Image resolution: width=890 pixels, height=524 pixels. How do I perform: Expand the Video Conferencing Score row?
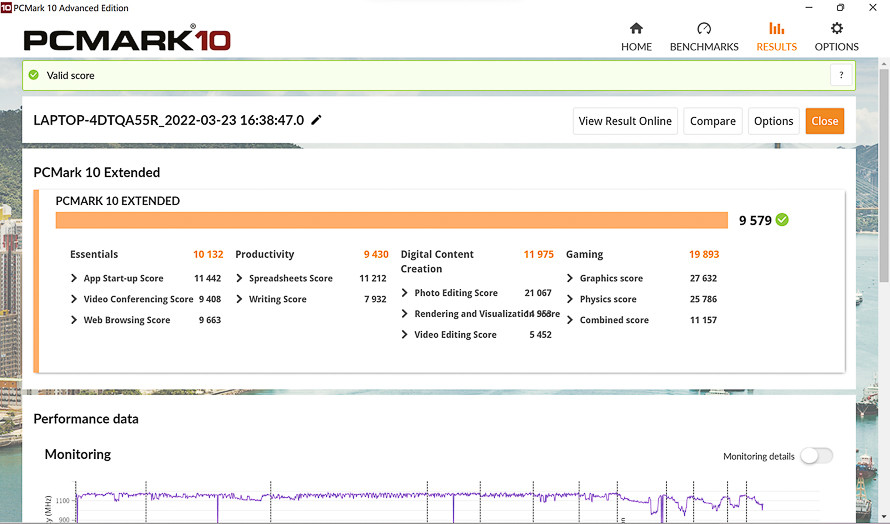(74, 299)
